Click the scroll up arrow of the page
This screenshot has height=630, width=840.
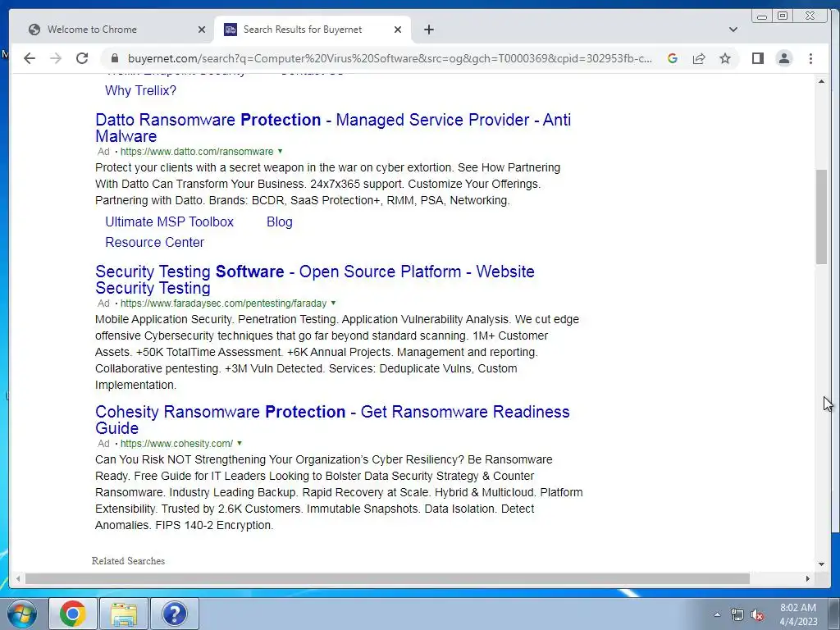[x=821, y=81]
